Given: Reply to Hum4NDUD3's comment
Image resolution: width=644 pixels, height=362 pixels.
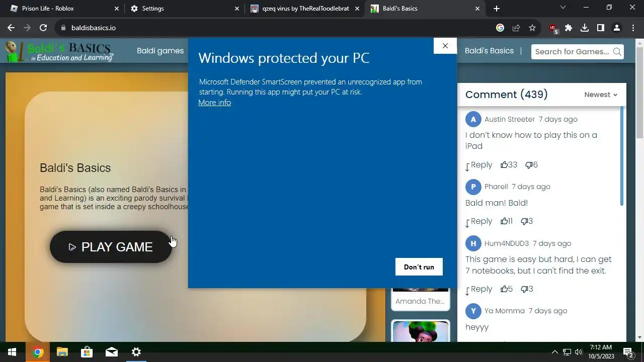Looking at the screenshot, I should (479, 289).
